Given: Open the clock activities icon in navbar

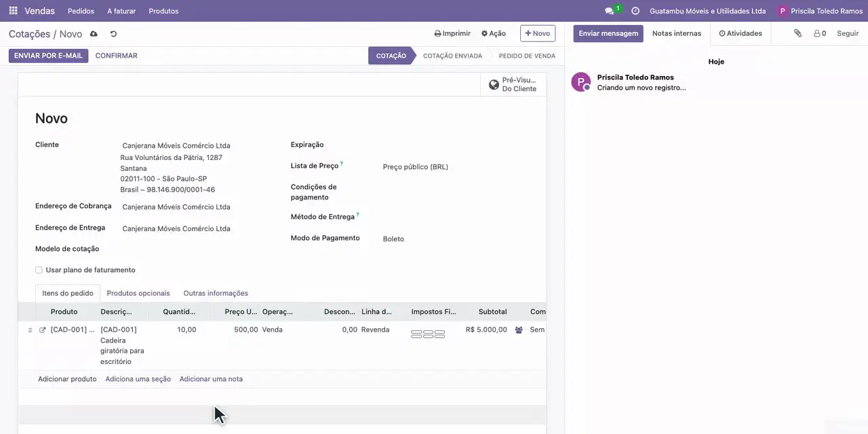Looking at the screenshot, I should click(x=635, y=11).
